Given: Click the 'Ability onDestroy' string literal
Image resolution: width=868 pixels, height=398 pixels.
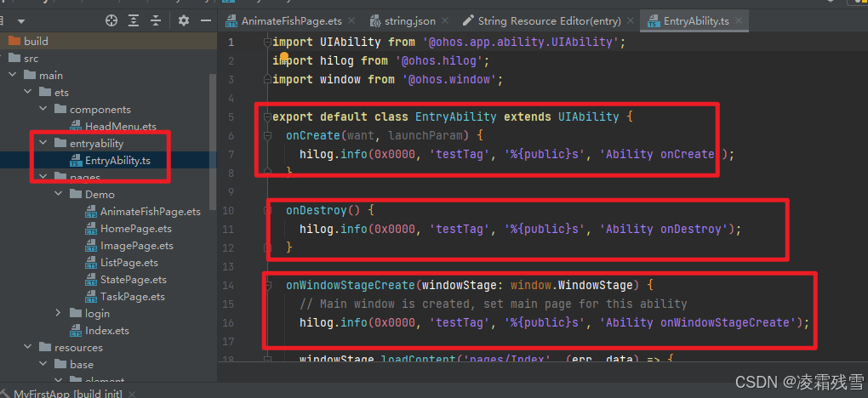Looking at the screenshot, I should tap(665, 229).
